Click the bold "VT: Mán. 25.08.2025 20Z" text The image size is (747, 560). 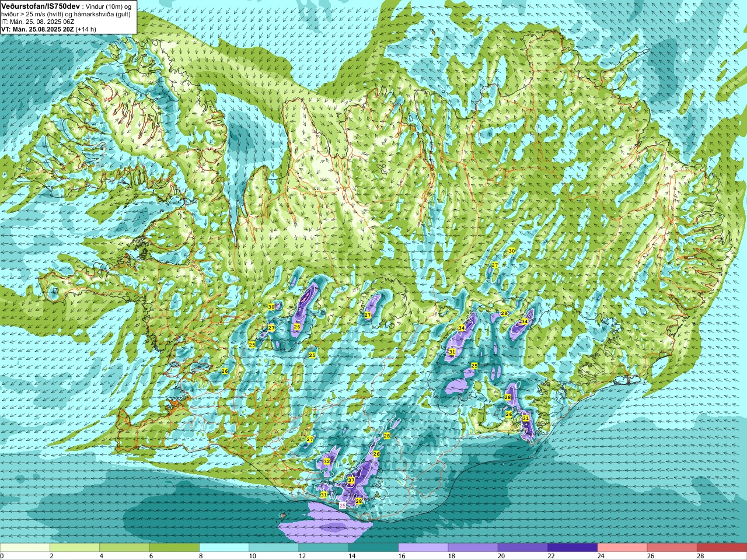pos(37,29)
